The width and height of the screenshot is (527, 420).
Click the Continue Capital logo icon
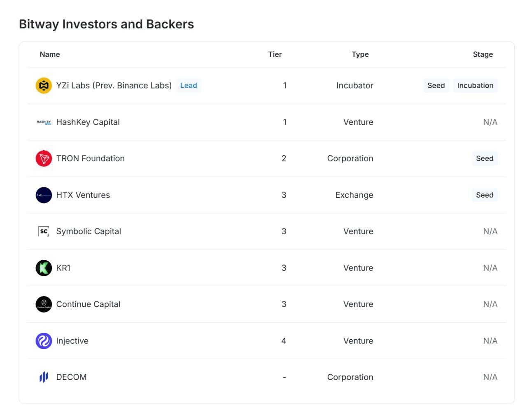(x=44, y=304)
